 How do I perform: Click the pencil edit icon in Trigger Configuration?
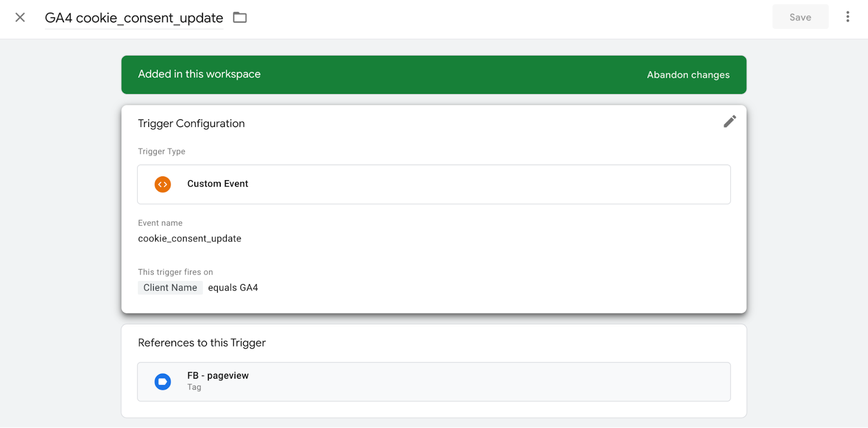pos(730,122)
